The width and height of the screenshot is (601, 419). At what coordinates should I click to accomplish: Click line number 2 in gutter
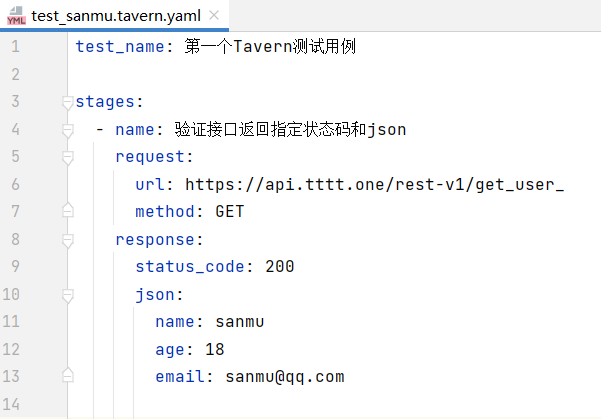click(15, 74)
